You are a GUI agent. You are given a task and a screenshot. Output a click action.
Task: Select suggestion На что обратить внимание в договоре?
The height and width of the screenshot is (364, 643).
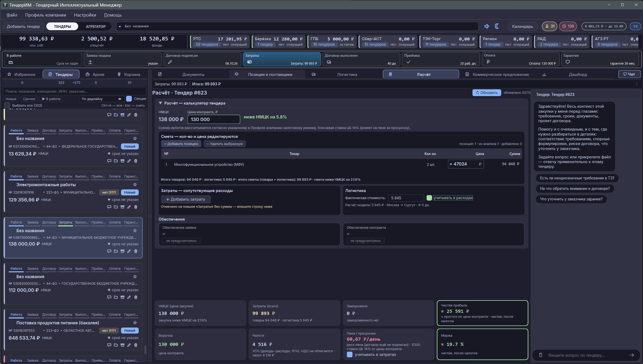(575, 189)
